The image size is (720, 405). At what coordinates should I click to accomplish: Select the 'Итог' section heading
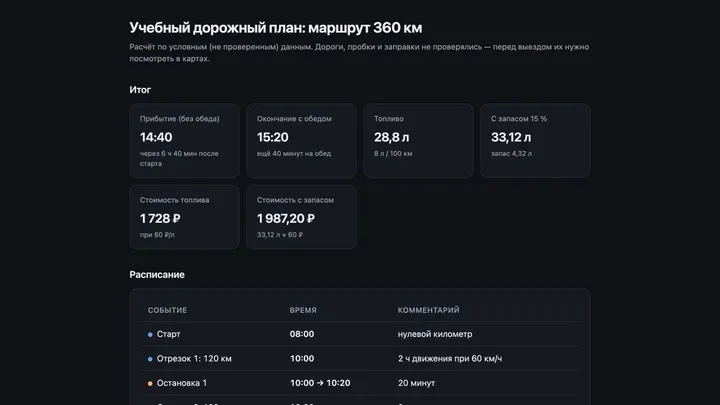140,90
